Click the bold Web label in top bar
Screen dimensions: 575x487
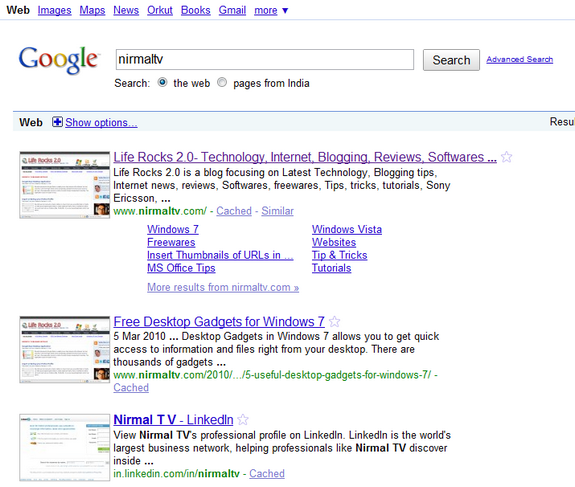point(18,10)
